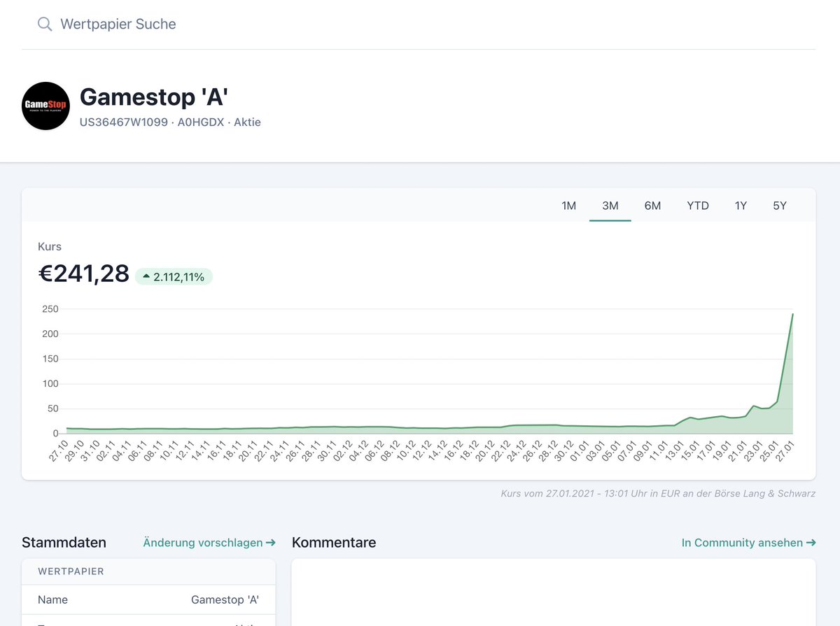Viewport: 840px width, 626px height.
Task: Click the US36467W1099 · A0HGDX · Aktie line
Action: point(170,122)
